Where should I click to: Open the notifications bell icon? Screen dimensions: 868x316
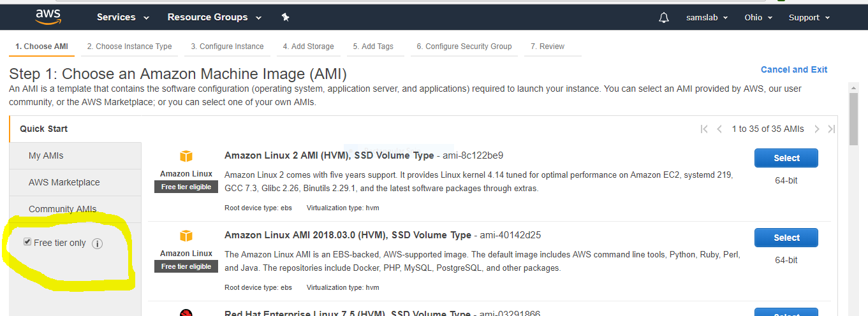point(664,17)
